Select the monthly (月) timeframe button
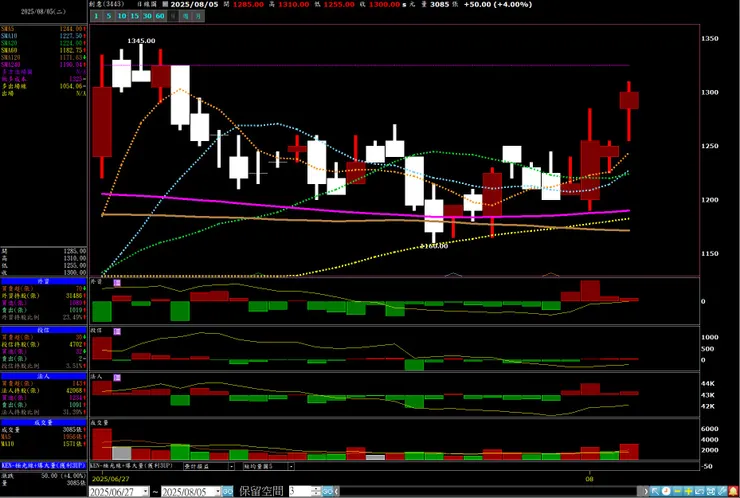 (x=198, y=16)
